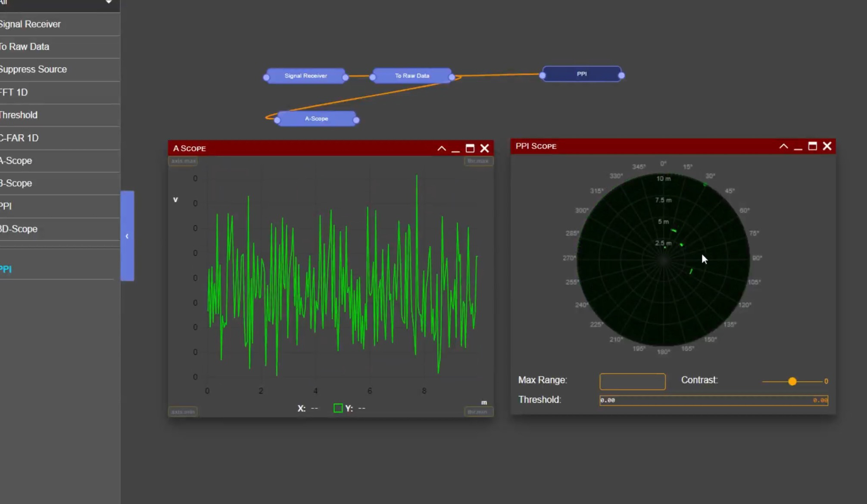
Task: Collapse the PPI Scope window chevron
Action: 783,146
